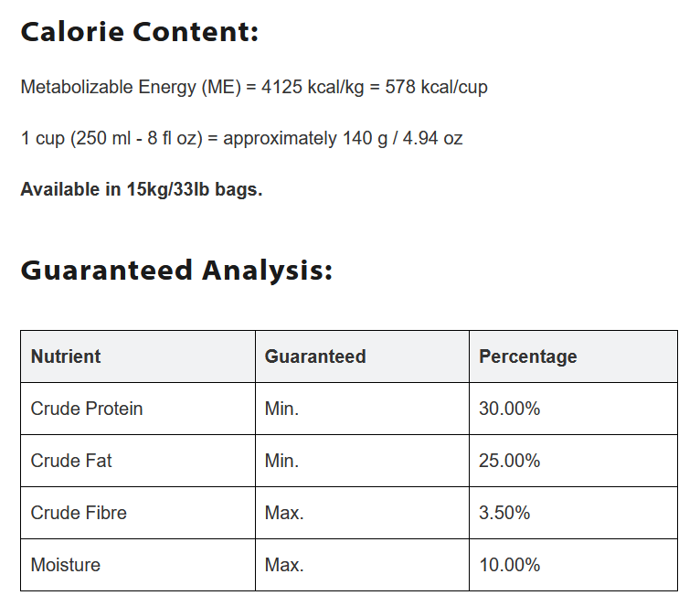Select the 1 cup measurement text line
Screen dimensions: 700x606
coord(241,139)
